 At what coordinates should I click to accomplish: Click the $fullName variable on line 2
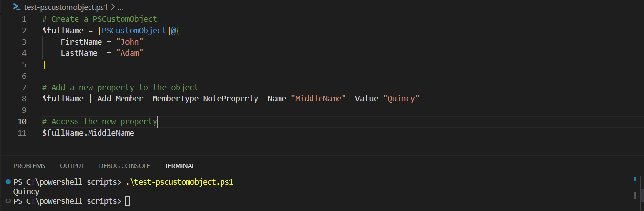tap(63, 31)
